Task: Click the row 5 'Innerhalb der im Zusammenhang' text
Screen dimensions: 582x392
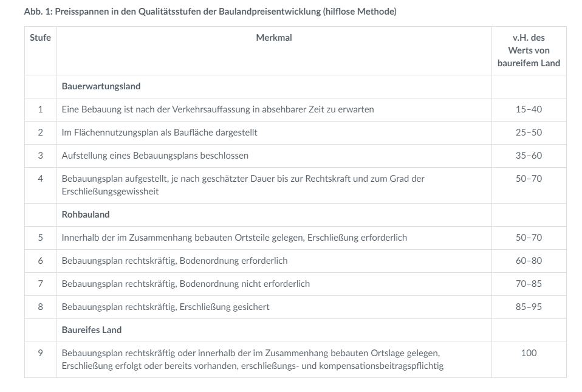Action: click(234, 238)
